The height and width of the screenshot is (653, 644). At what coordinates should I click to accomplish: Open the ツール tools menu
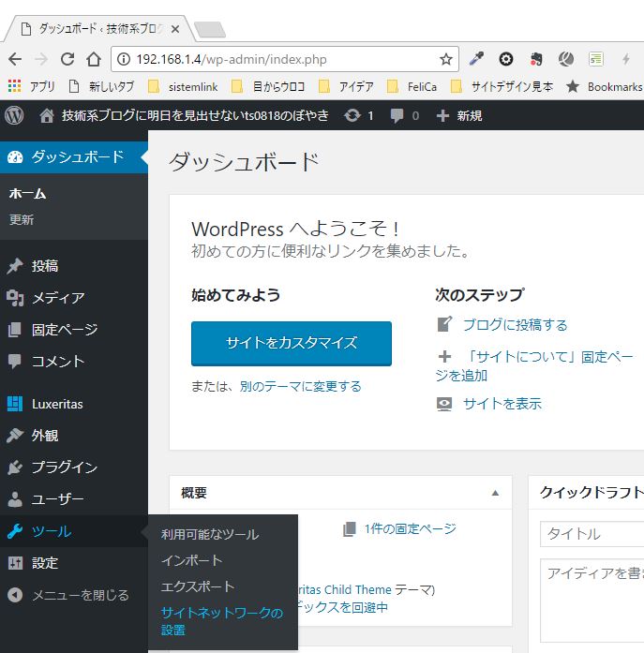click(x=74, y=531)
